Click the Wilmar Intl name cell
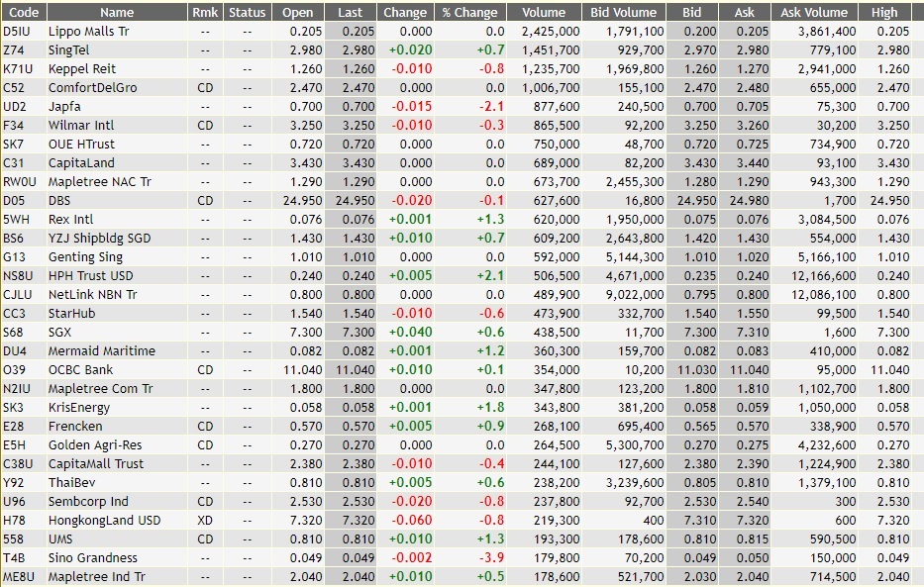This screenshot has height=587, width=924. (x=81, y=126)
